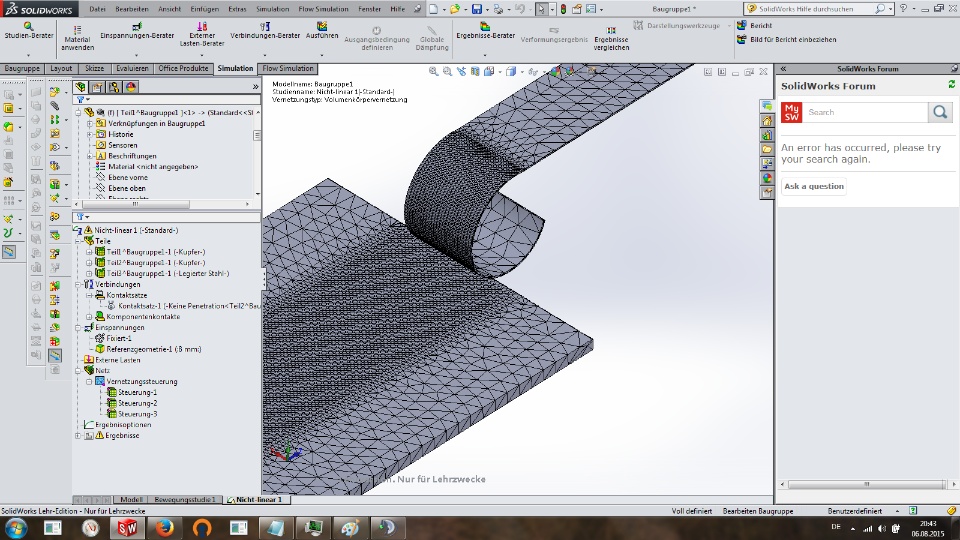960x540 pixels.
Task: Switch to the Flow Simulation ribbon tab
Action: pos(288,69)
